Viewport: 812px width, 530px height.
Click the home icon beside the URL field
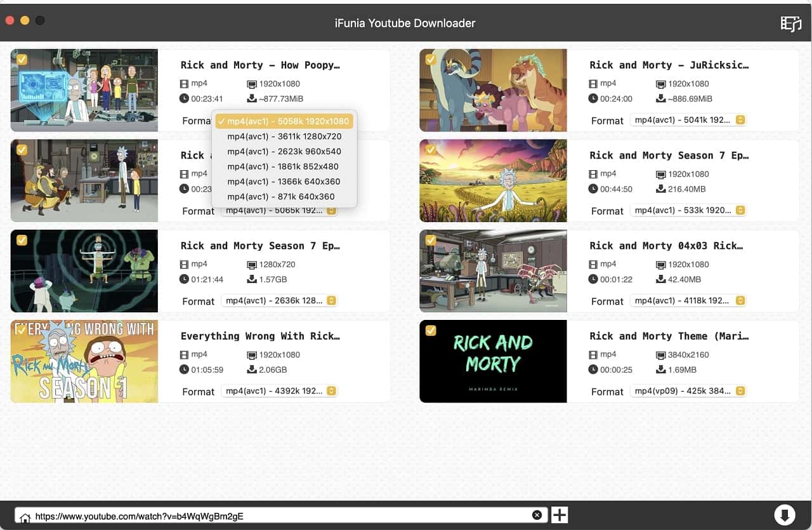[x=25, y=517]
